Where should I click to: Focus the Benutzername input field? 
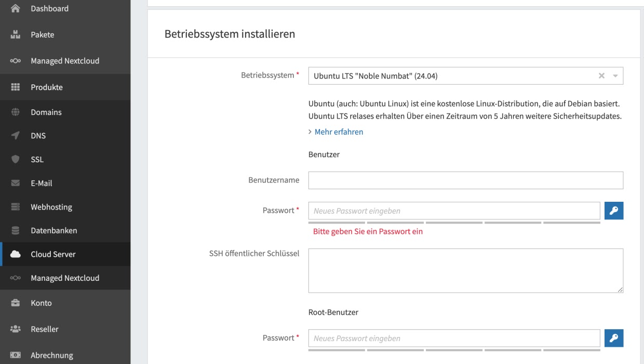pos(465,180)
